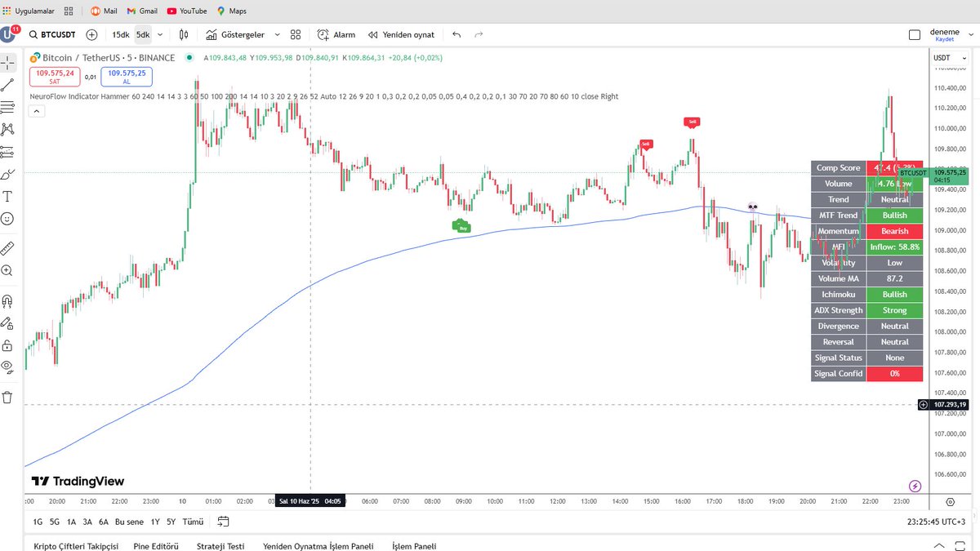
Task: Open the chart layout selector square icon
Action: pos(915,35)
